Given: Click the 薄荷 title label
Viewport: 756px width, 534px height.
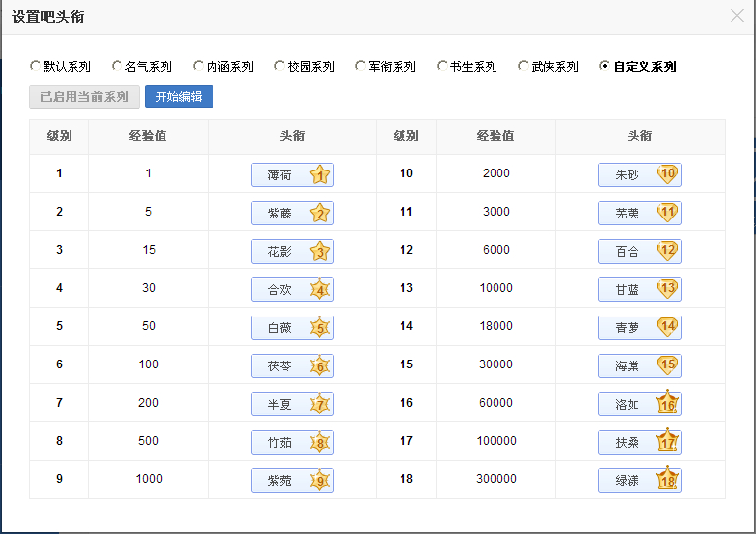Looking at the screenshot, I should coord(280,175).
